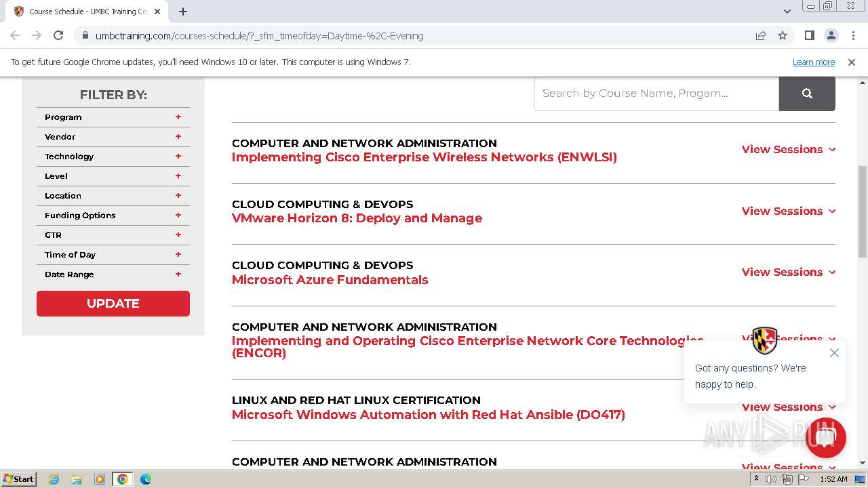
Task: View Sessions for Cisco Enterprise Wireless Networks
Action: coord(789,150)
